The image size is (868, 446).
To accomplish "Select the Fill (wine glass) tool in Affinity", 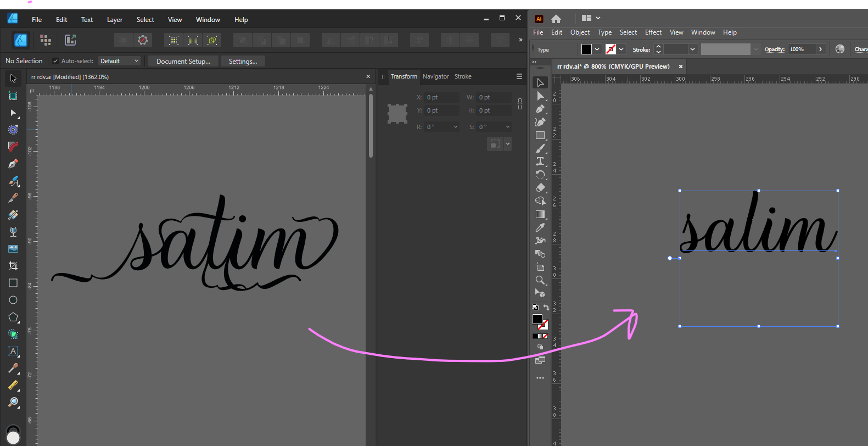I will point(13,232).
